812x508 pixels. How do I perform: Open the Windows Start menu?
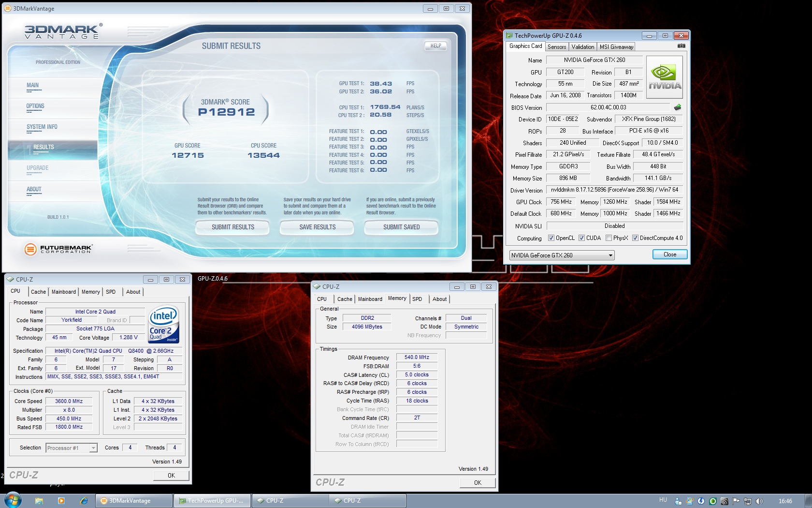click(13, 500)
